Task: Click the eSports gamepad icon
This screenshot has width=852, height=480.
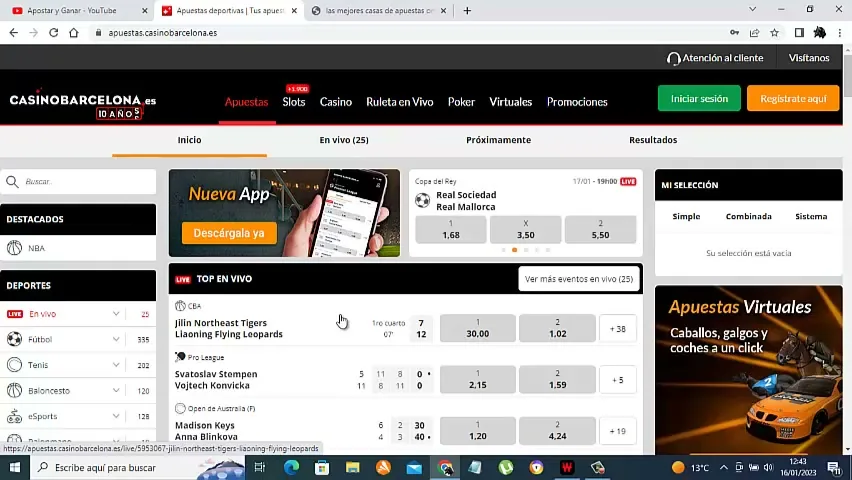Action: point(15,416)
